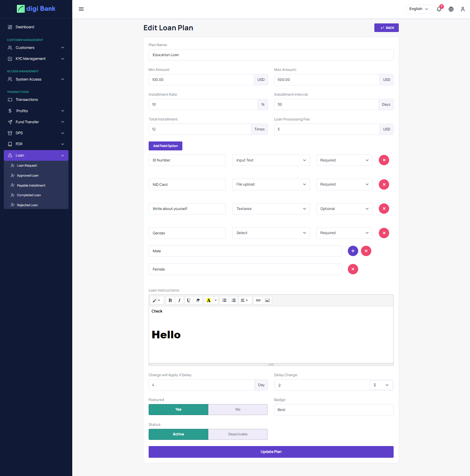Click the insert link icon

[258, 300]
